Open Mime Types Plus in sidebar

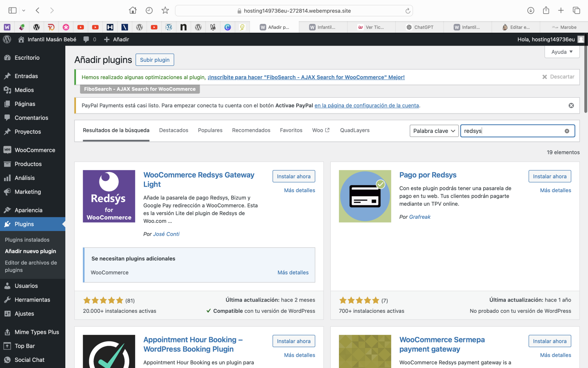pyautogui.click(x=33, y=332)
